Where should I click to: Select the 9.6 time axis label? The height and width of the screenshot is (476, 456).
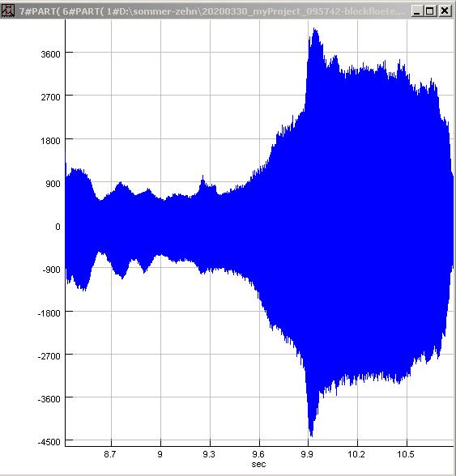click(x=258, y=454)
